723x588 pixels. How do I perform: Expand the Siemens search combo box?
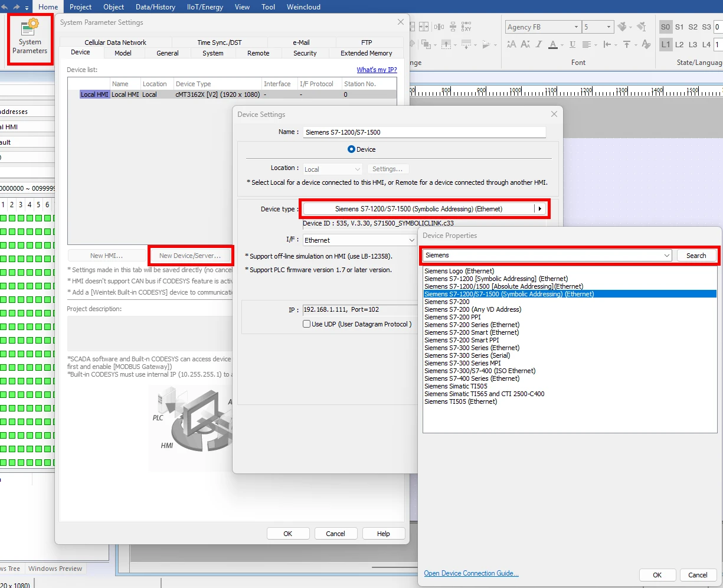point(667,256)
